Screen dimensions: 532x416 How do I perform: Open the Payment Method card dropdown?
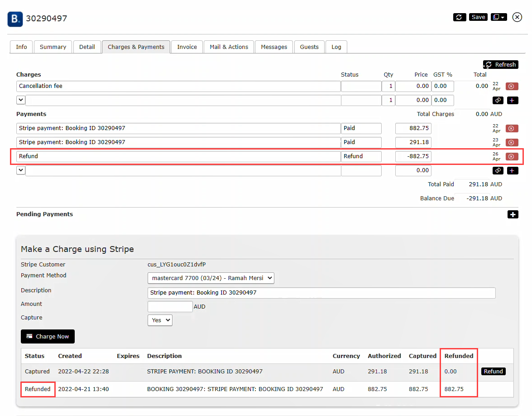[x=211, y=278]
